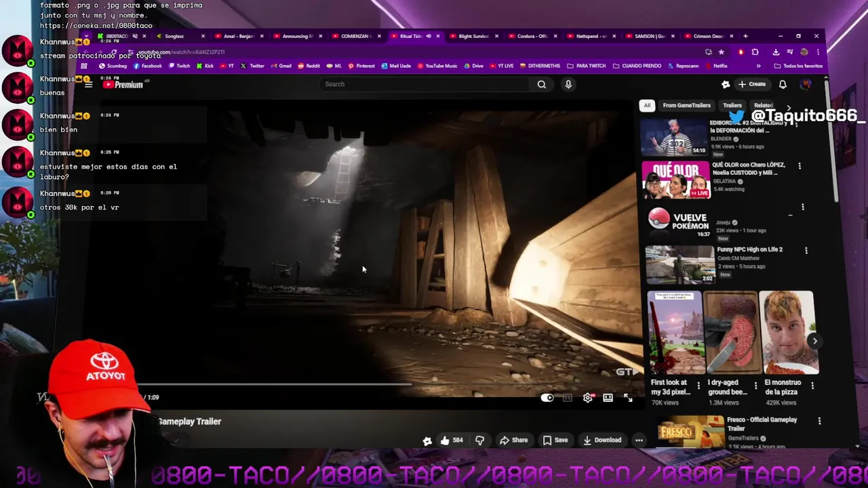Click the Create button
The image size is (868, 488).
752,84
